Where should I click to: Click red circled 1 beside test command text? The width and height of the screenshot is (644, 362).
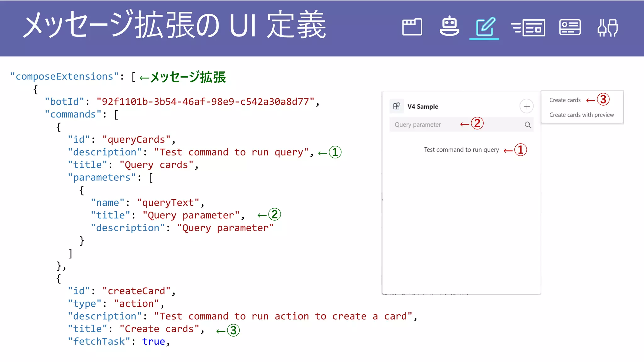pos(520,150)
